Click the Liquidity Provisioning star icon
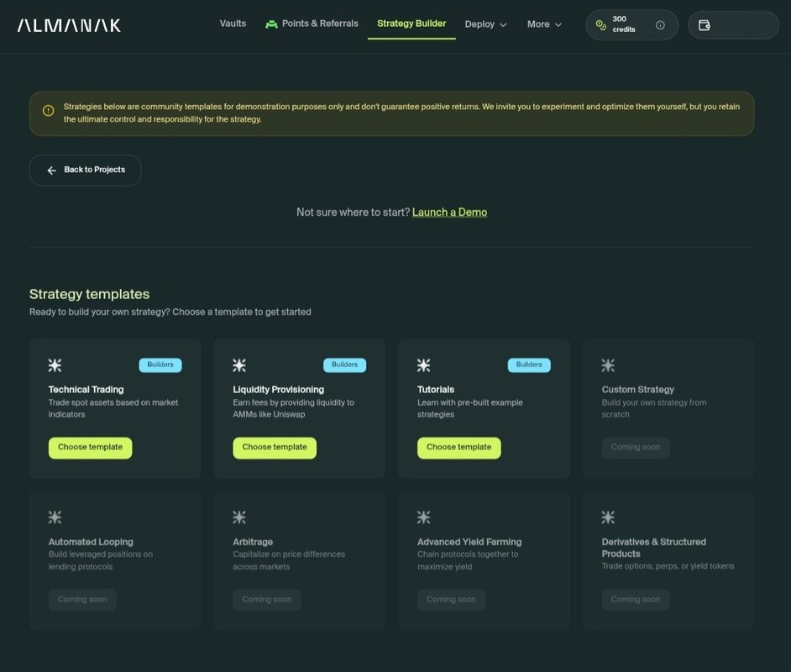The image size is (791, 672). [x=239, y=365]
